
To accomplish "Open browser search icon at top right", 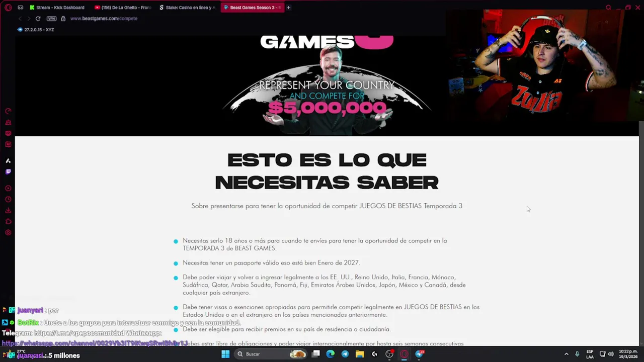I will (x=608, y=8).
